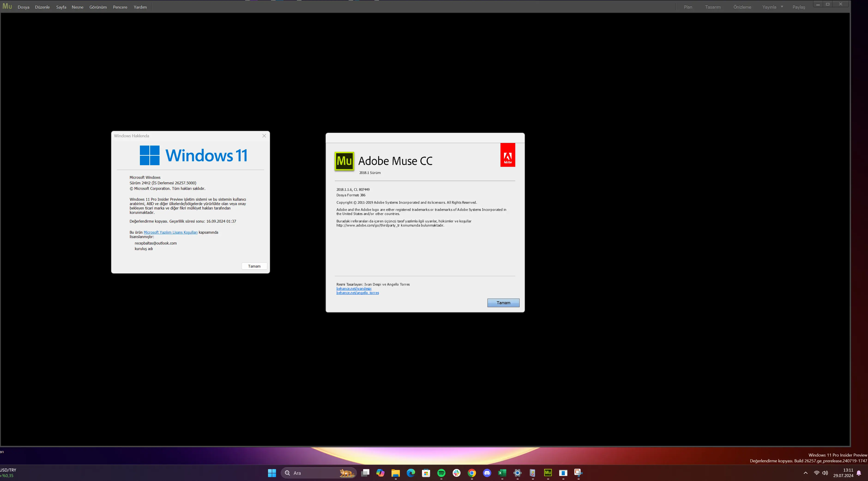Click Paylaş in the Muse top bar
Image resolution: width=868 pixels, height=481 pixels.
[x=799, y=7]
